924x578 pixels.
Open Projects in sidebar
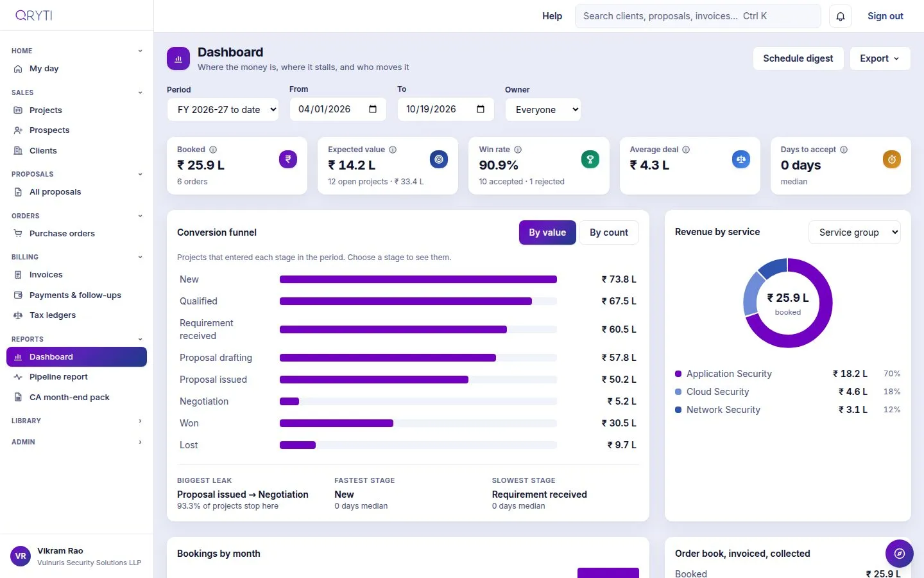76,110
